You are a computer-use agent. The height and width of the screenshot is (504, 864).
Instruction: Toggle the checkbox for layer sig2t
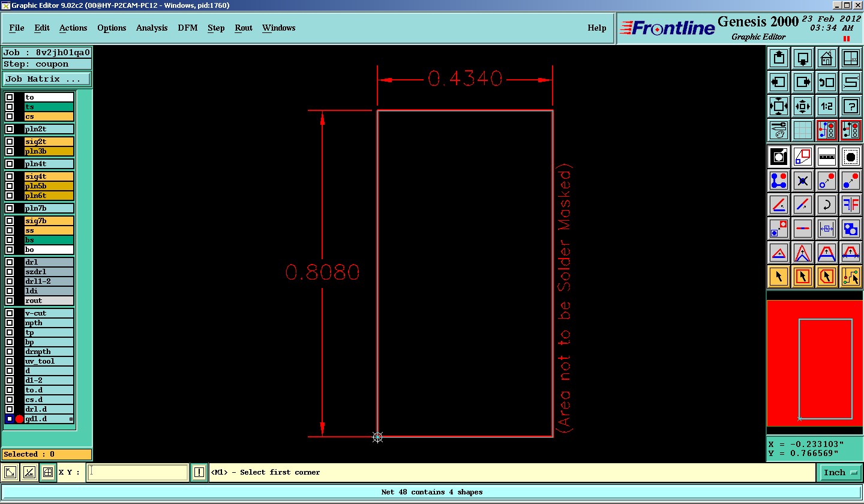coord(10,142)
